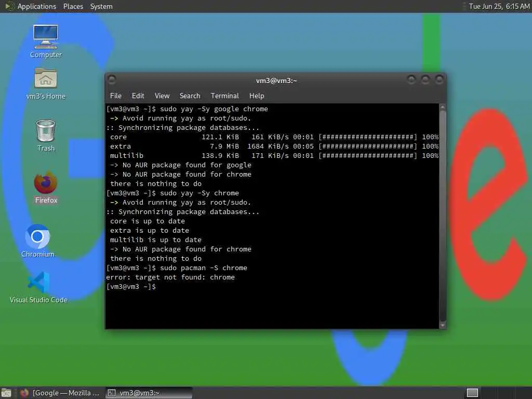532x399 pixels.
Task: Click the terminal title vm3@vm3:~
Action: [x=276, y=81]
